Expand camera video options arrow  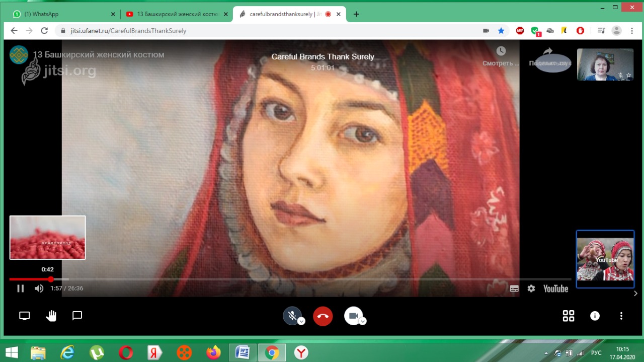click(x=363, y=321)
